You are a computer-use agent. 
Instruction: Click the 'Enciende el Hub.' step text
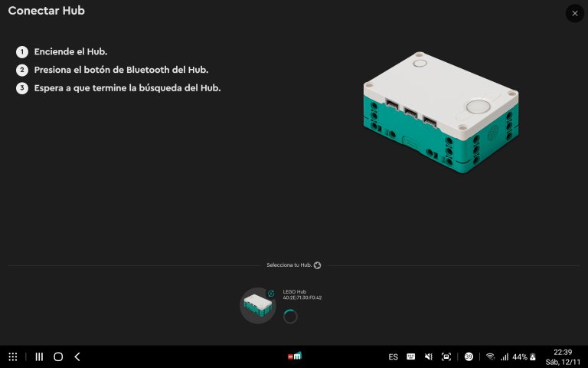tap(70, 52)
